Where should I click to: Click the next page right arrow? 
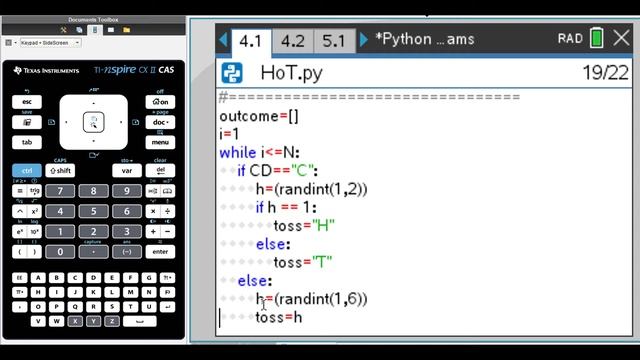click(363, 40)
